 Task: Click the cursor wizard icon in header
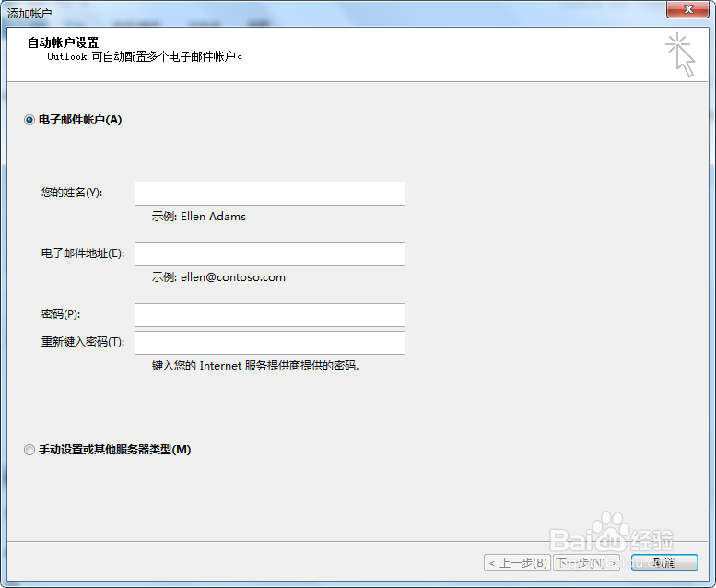pyautogui.click(x=680, y=54)
